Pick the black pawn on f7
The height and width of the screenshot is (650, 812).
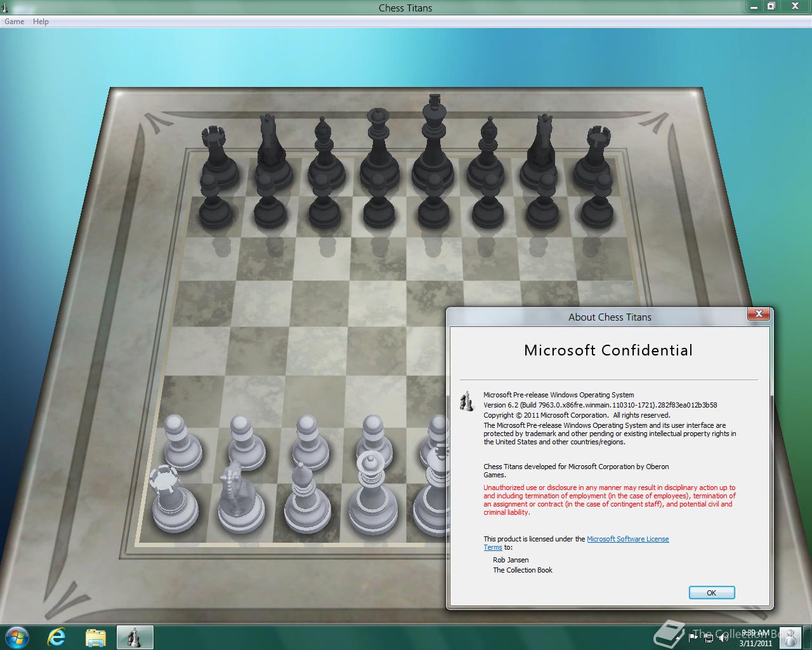[x=488, y=202]
